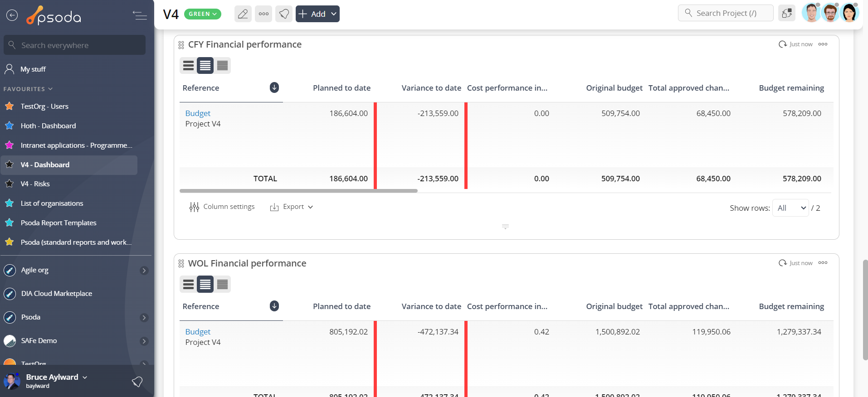The image size is (868, 397).
Task: Open the Budget link in CFY table
Action: pyautogui.click(x=198, y=113)
